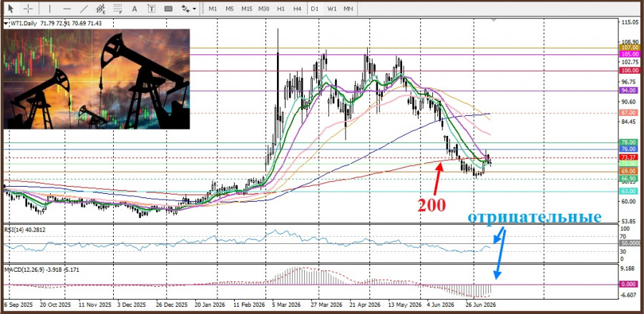Viewport: 644px width, 314px height.
Task: Choose the horizontal line drawing tool
Action: tap(67, 8)
